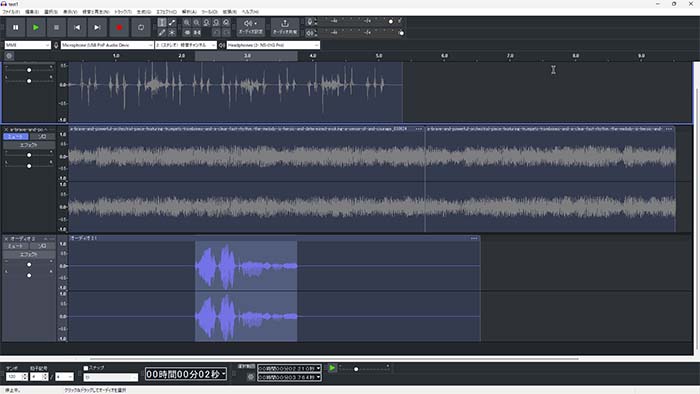Open the Audio Setup button
The width and height of the screenshot is (700, 394).
250,27
